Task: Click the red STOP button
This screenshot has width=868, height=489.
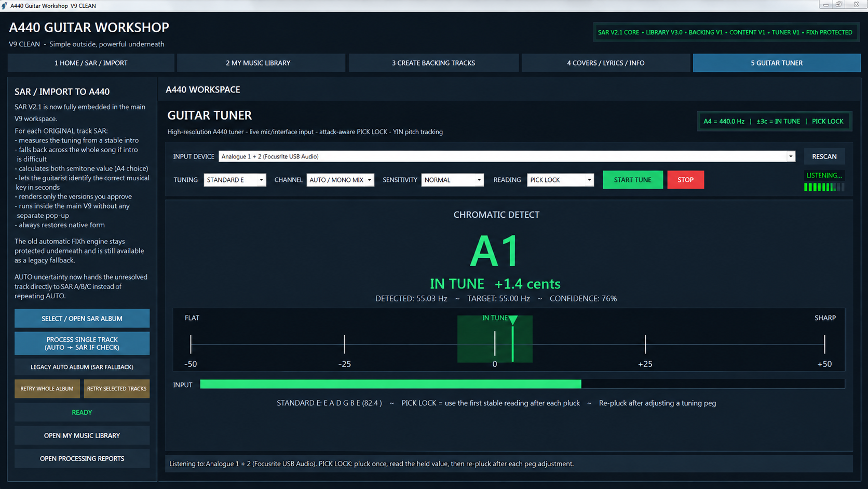Action: coord(685,180)
